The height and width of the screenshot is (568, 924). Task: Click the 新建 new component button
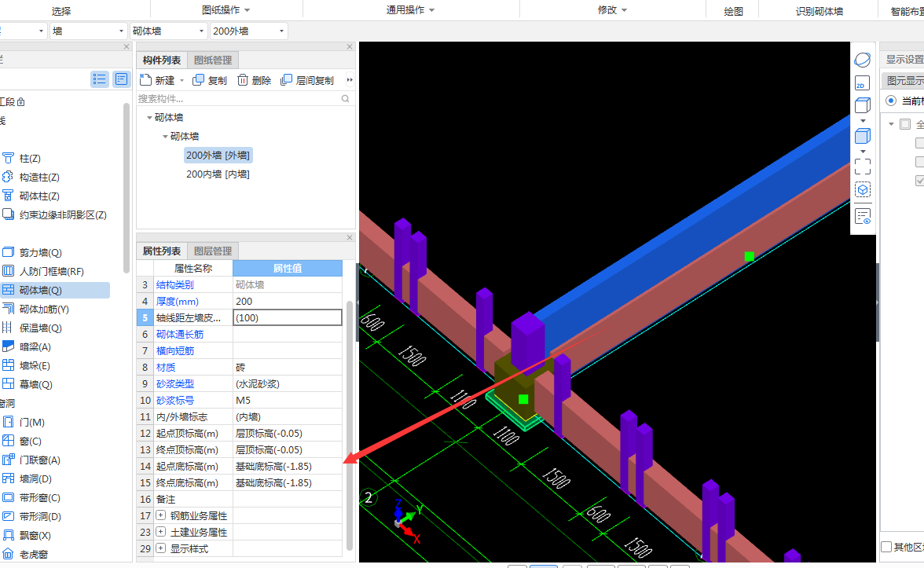coord(158,80)
